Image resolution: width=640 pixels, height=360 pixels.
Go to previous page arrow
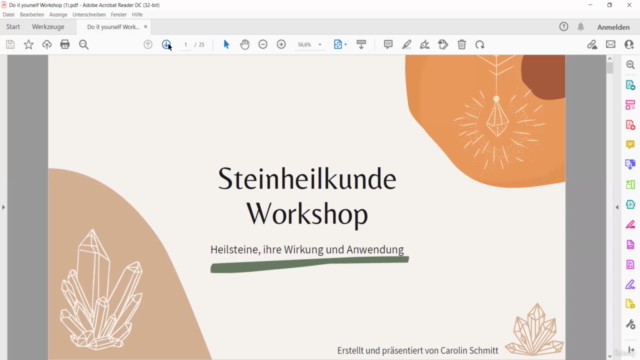point(148,44)
